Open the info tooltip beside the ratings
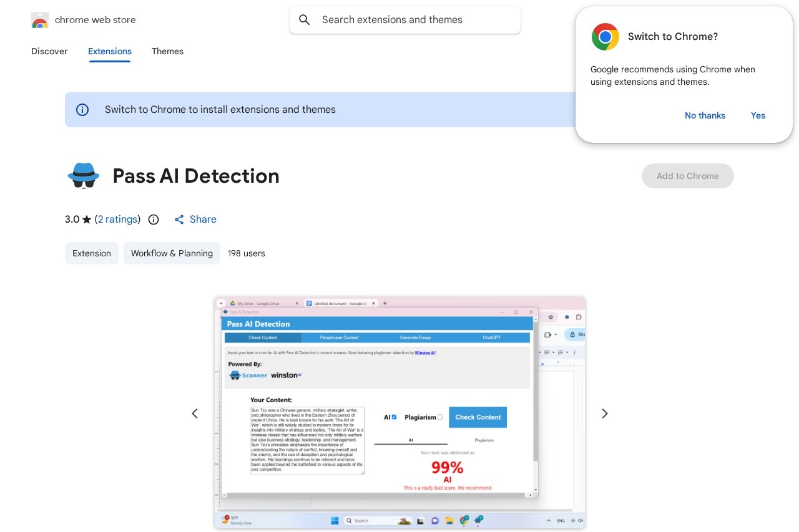Screen dimensions: 799x532 pos(154,220)
